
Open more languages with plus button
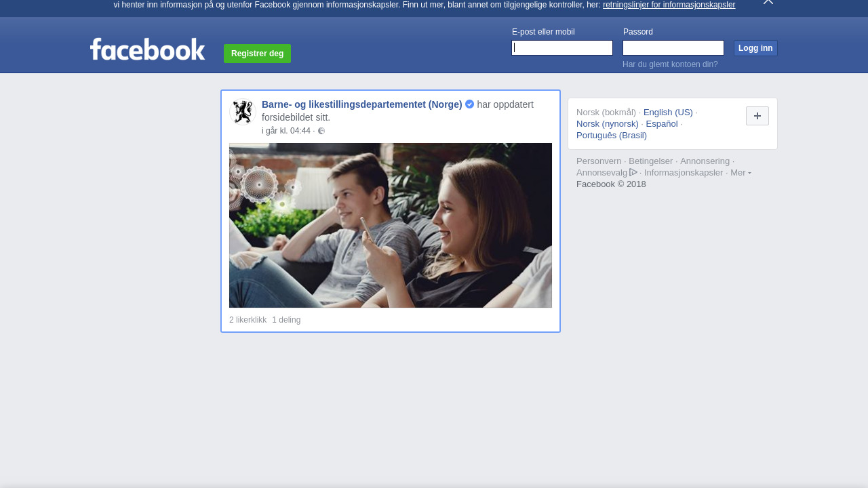pos(757,116)
